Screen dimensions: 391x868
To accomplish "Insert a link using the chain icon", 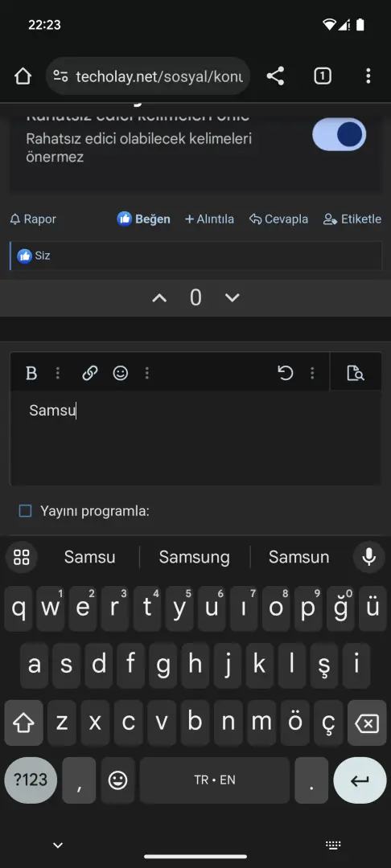I will tap(90, 373).
